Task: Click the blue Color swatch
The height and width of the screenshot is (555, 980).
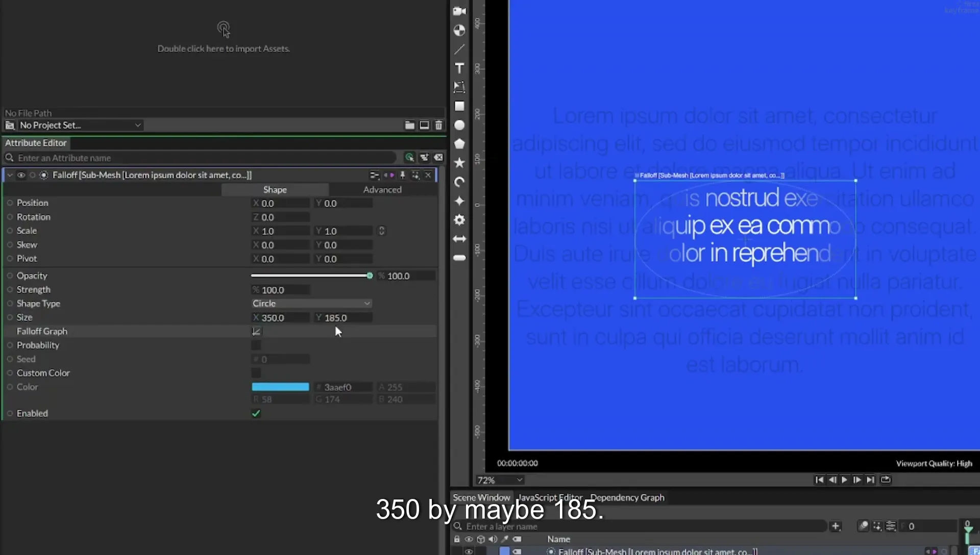Action: click(280, 387)
